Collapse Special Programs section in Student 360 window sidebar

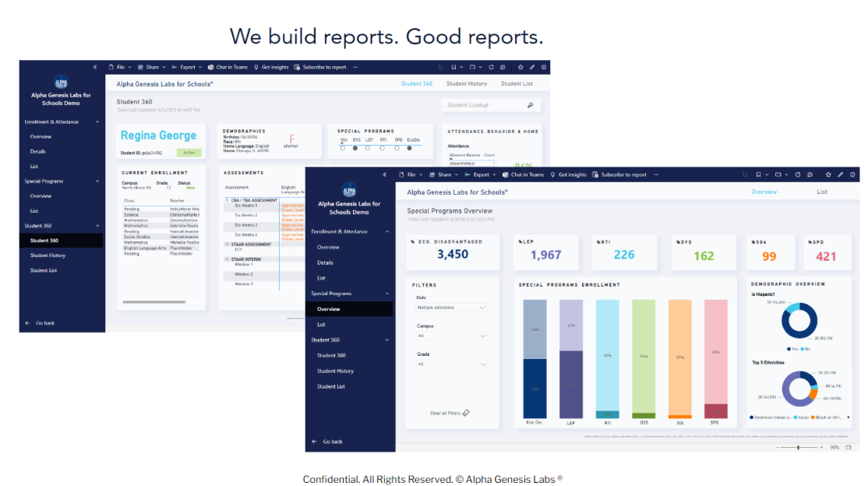[97, 181]
